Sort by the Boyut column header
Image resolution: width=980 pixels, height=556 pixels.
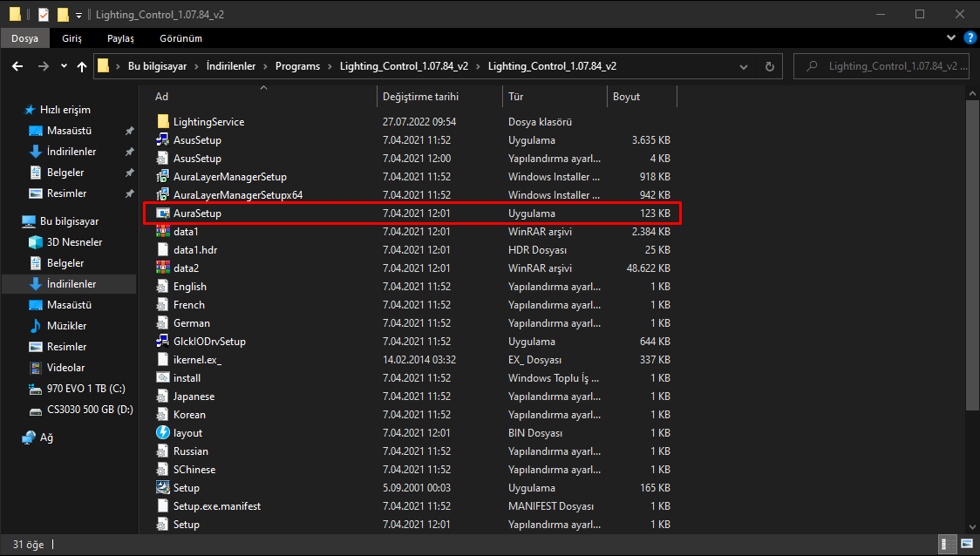[642, 97]
